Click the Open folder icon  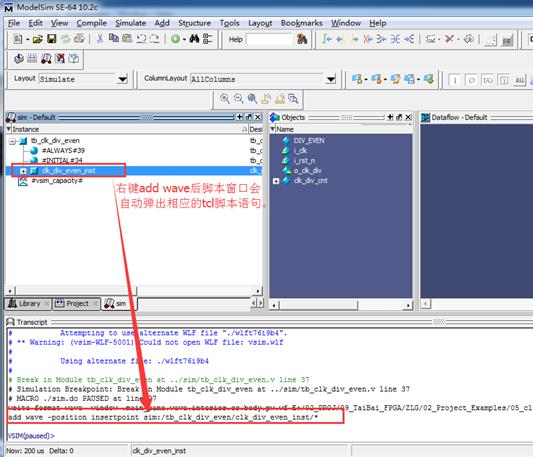[x=38, y=39]
